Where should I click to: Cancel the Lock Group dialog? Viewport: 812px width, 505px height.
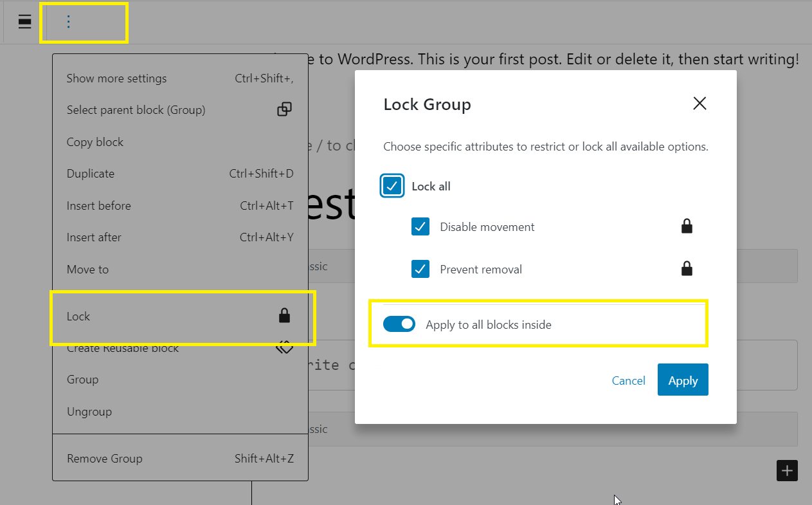(628, 380)
